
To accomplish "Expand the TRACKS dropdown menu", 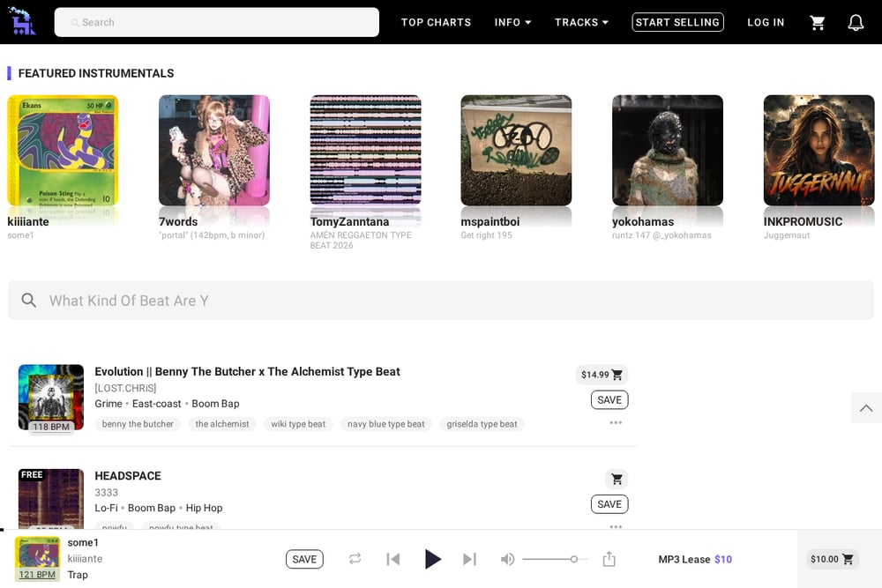I will point(581,23).
